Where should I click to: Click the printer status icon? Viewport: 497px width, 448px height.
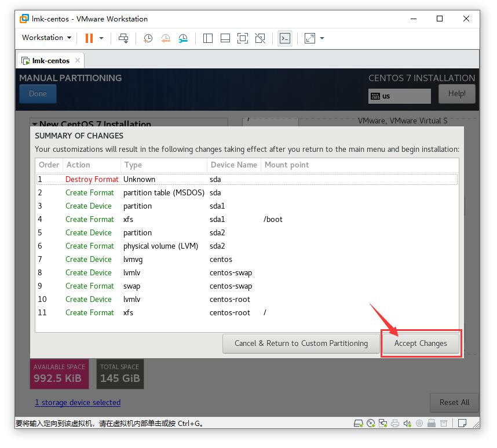point(395,423)
